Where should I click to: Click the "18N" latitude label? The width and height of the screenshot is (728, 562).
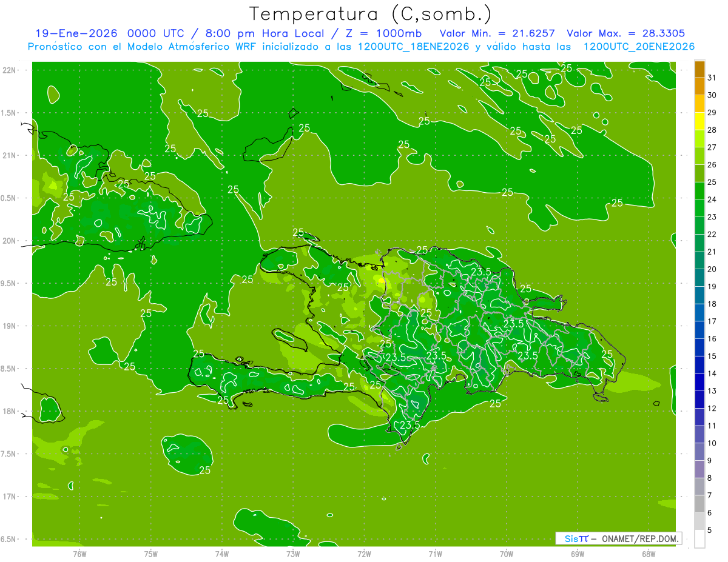click(x=10, y=411)
